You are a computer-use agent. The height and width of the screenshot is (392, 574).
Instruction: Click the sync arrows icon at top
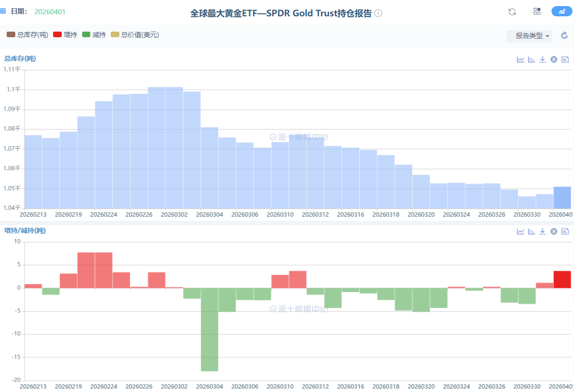512,12
